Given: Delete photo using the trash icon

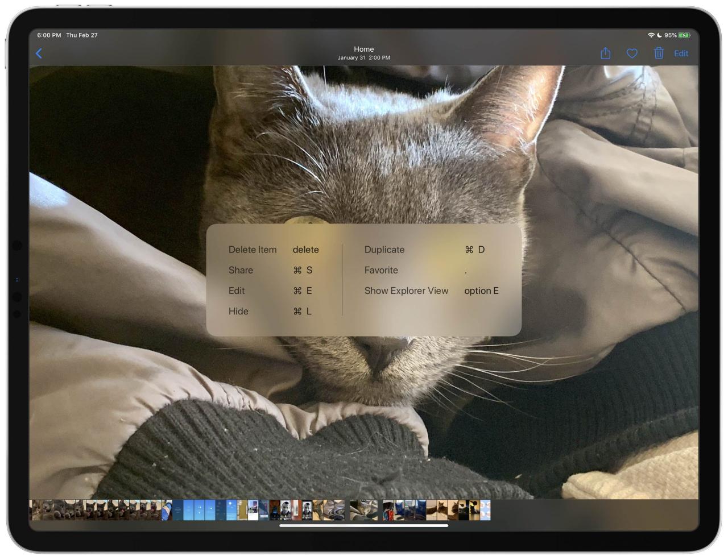Looking at the screenshot, I should 659,53.
